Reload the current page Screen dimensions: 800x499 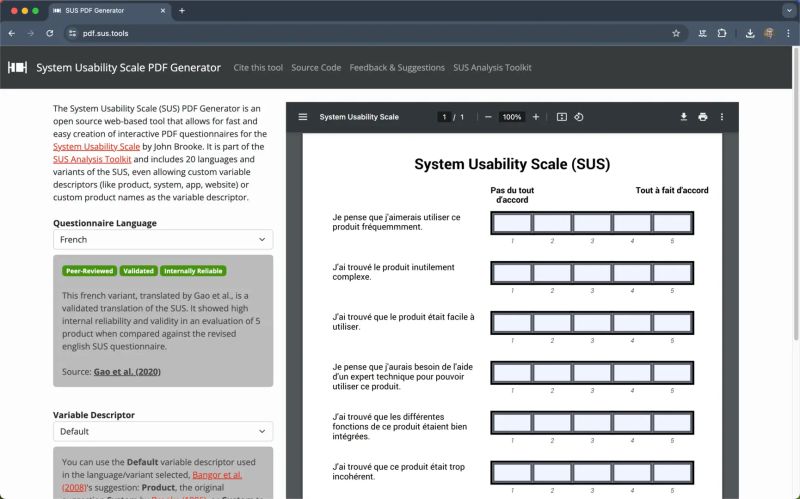[x=49, y=33]
